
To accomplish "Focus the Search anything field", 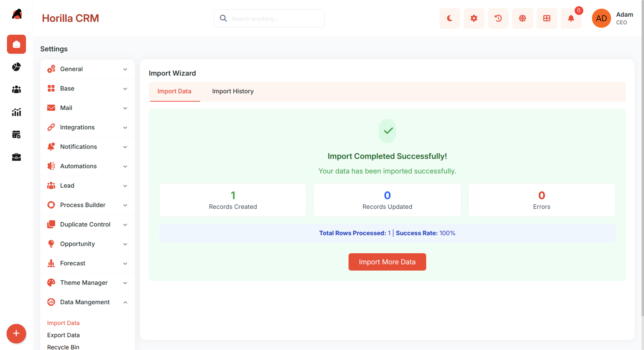I will [269, 18].
